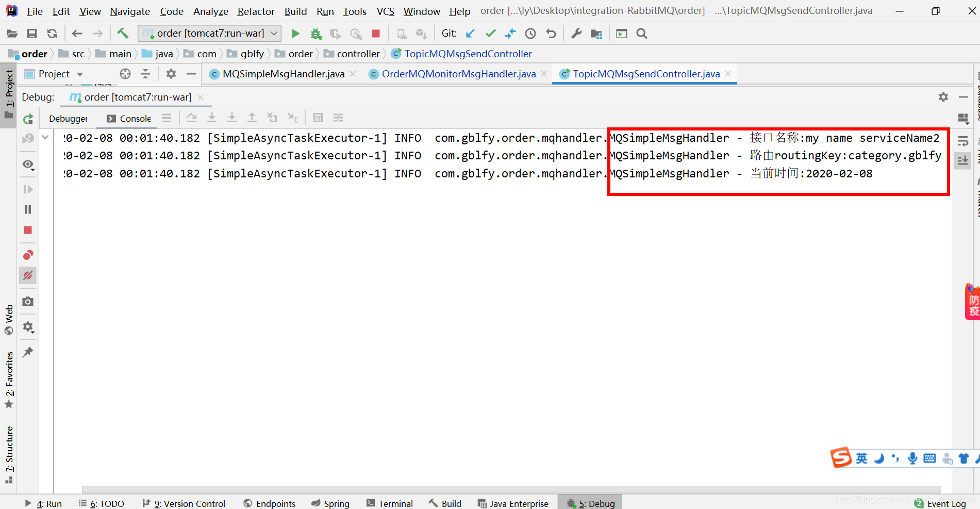The height and width of the screenshot is (509, 980).
Task: Click the horizontal console scrollbar
Action: click(x=511, y=489)
